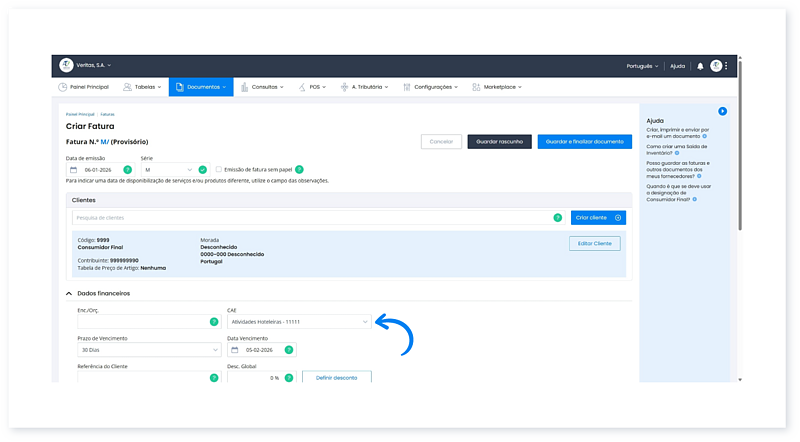This screenshot has width=800, height=442.
Task: Click the Veritas company logo
Action: pos(66,65)
